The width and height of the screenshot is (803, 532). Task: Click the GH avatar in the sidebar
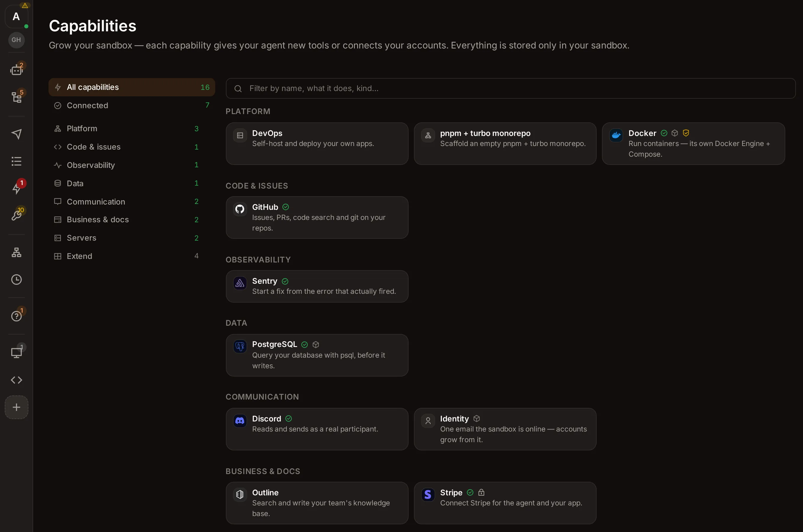coord(16,40)
